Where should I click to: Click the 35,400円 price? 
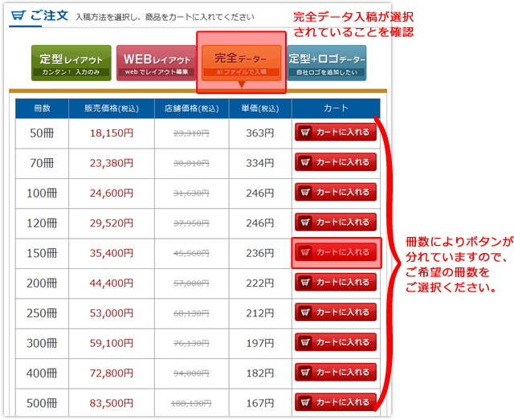coord(112,253)
